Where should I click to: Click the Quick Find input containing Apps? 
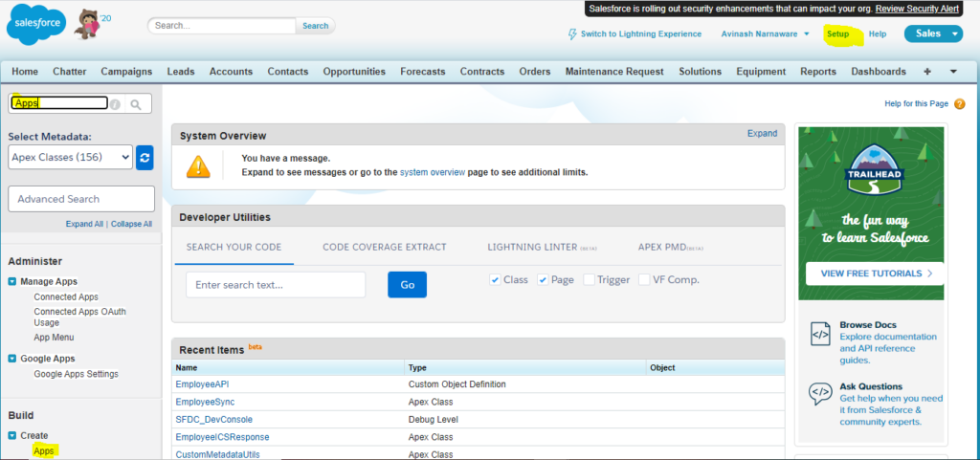coord(59,103)
